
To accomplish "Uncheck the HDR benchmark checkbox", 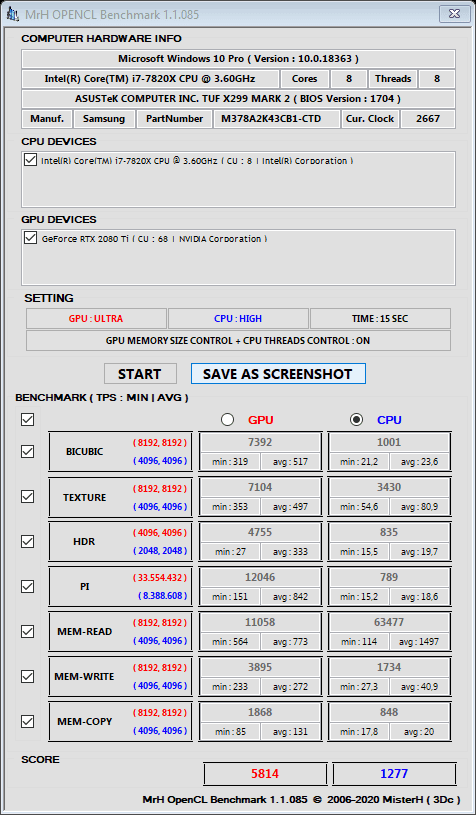I will (x=27, y=541).
